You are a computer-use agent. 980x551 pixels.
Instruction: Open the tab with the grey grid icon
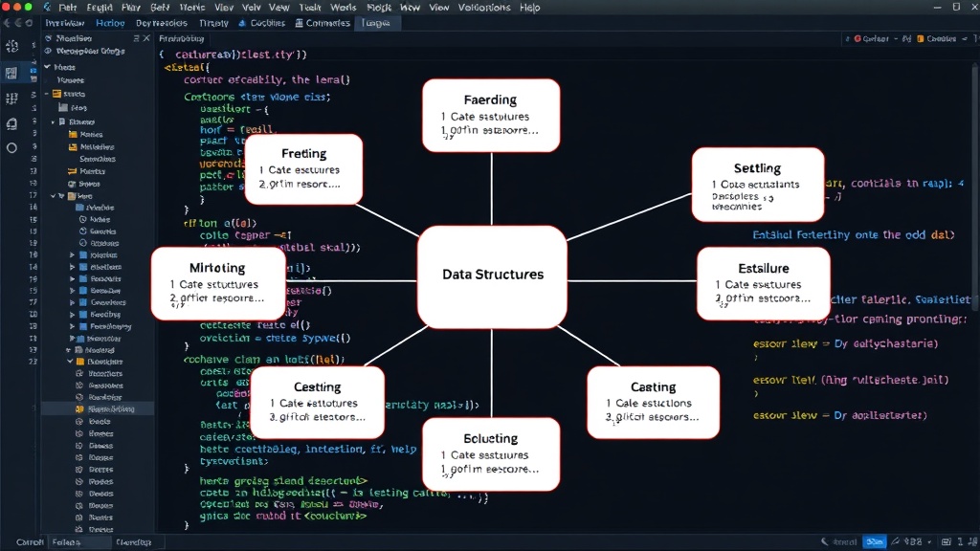323,23
